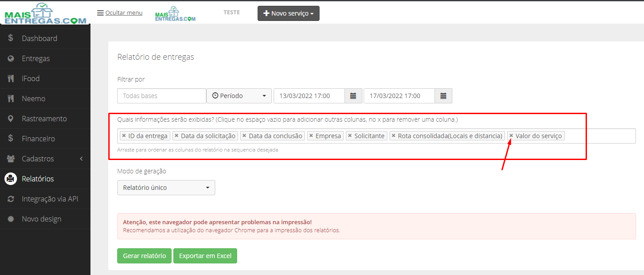
Task: Open Novo design menu item
Action: [x=45, y=219]
